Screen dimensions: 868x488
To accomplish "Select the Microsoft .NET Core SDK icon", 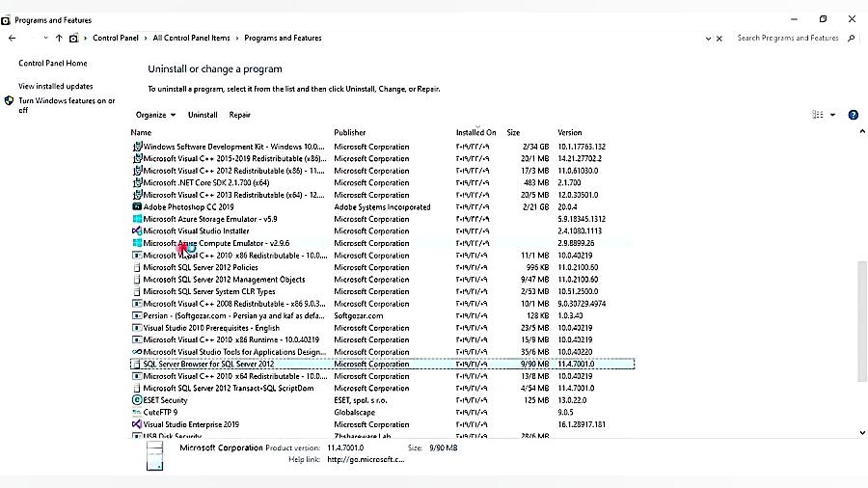I will pyautogui.click(x=137, y=182).
